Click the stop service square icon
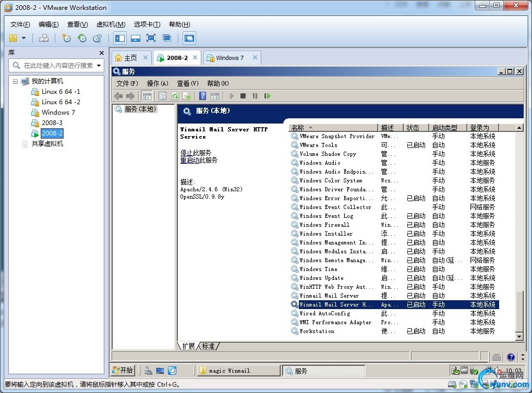Screen dimensions: 532x393 pyautogui.click(x=243, y=96)
